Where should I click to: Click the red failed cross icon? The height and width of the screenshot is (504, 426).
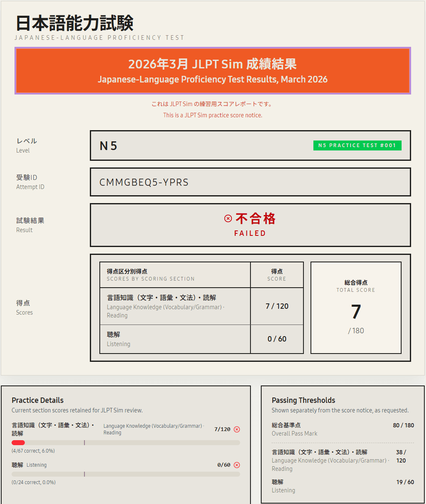click(227, 218)
